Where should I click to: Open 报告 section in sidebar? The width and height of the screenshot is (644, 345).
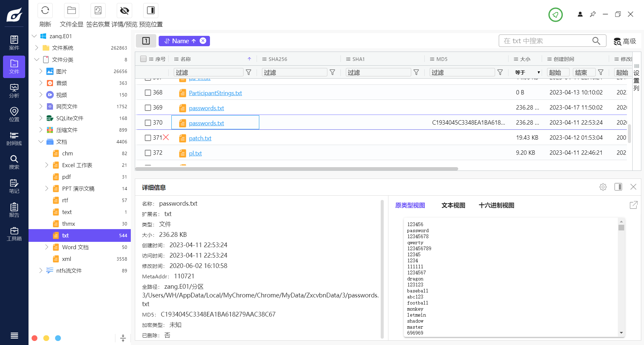(x=14, y=210)
